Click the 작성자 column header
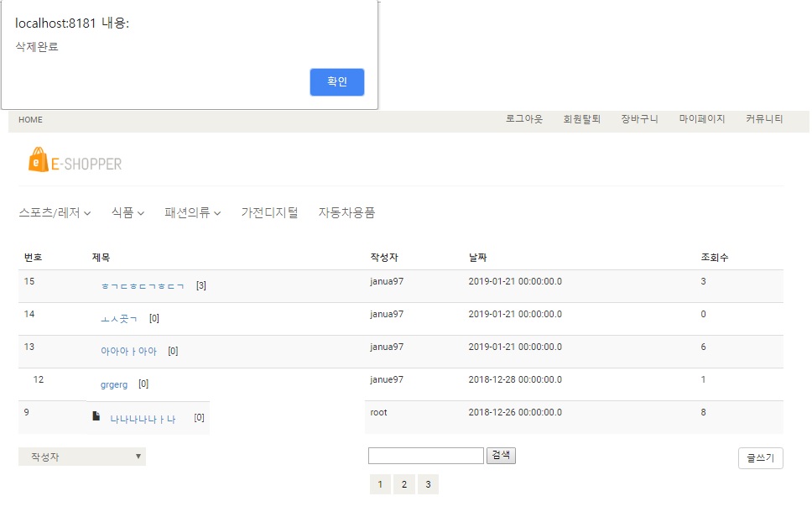 (x=384, y=258)
